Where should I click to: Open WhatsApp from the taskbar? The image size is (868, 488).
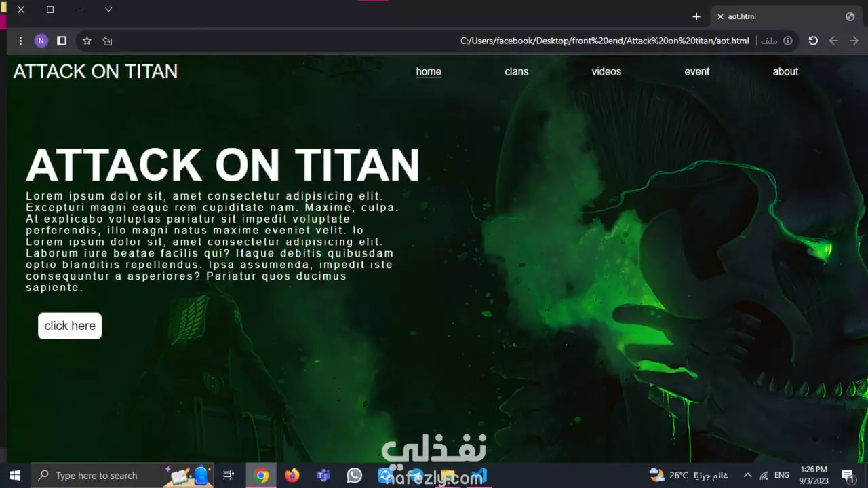point(354,475)
